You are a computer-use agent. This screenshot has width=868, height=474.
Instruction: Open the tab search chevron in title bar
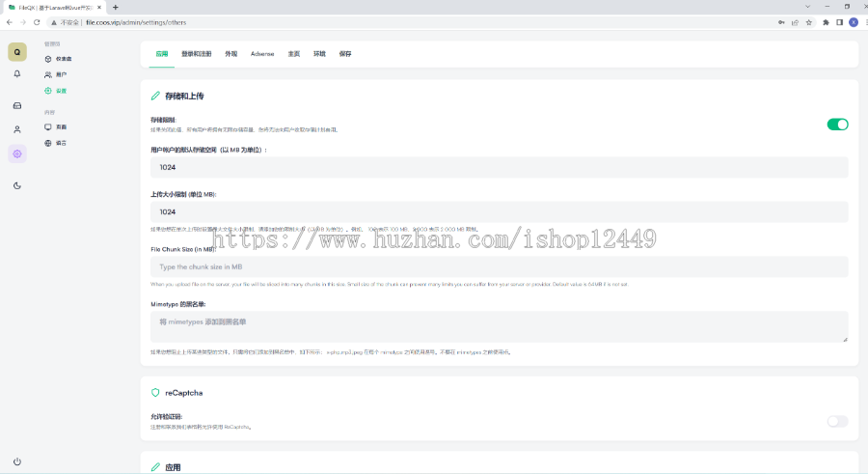(x=807, y=7)
